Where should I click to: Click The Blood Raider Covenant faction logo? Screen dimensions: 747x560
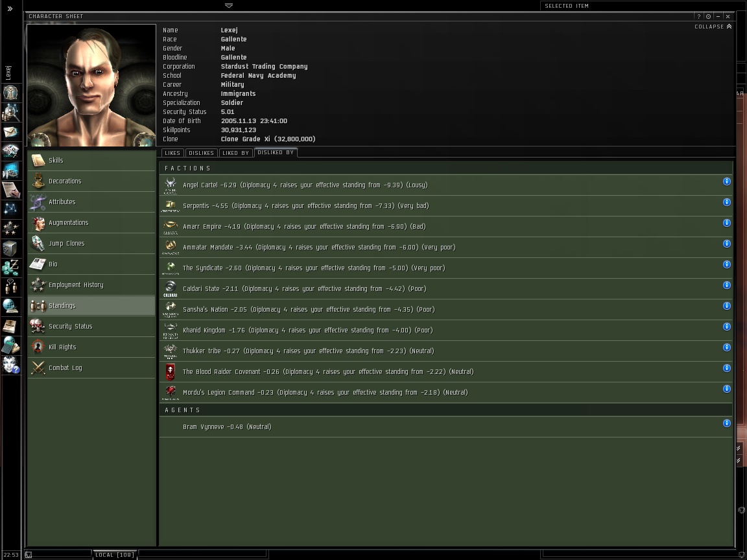170,371
